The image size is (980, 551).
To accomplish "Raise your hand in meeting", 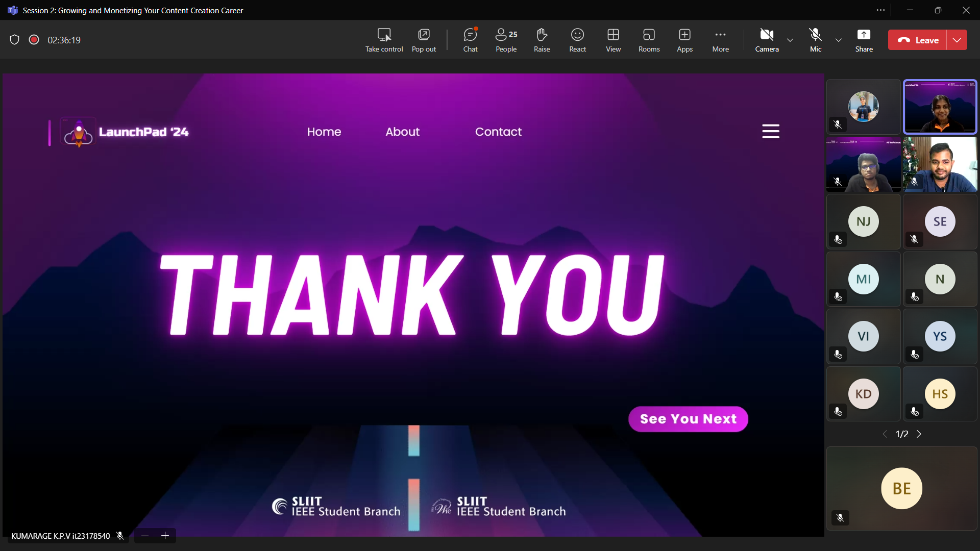I will click(x=542, y=40).
